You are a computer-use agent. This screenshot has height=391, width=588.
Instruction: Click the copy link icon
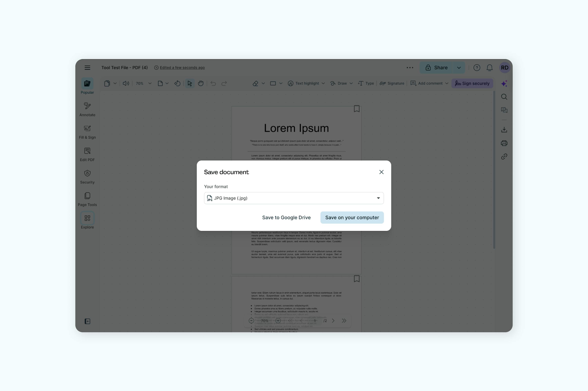(x=504, y=157)
